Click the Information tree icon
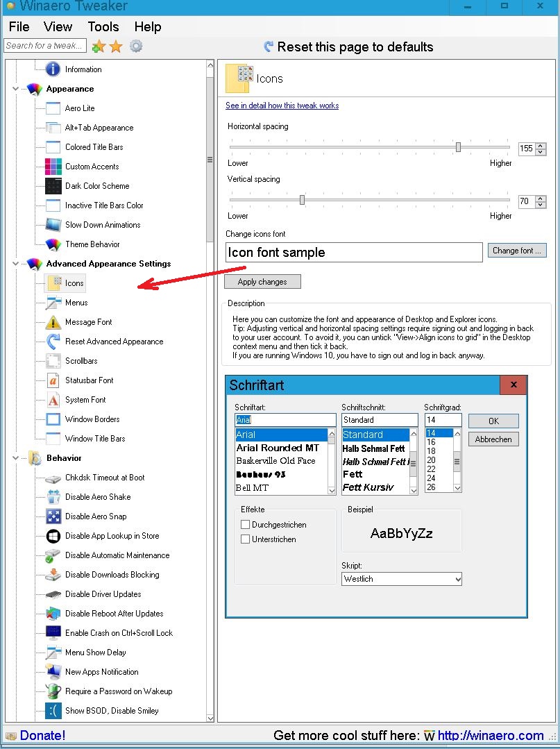 tap(53, 69)
